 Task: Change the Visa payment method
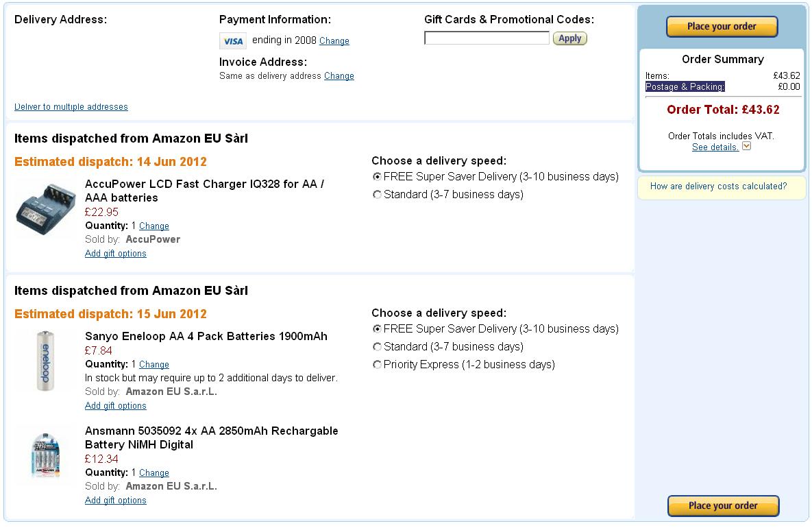pyautogui.click(x=334, y=41)
